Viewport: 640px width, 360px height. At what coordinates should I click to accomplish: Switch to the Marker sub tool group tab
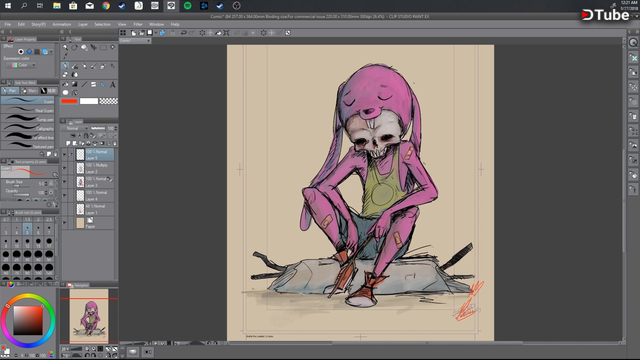(29, 91)
